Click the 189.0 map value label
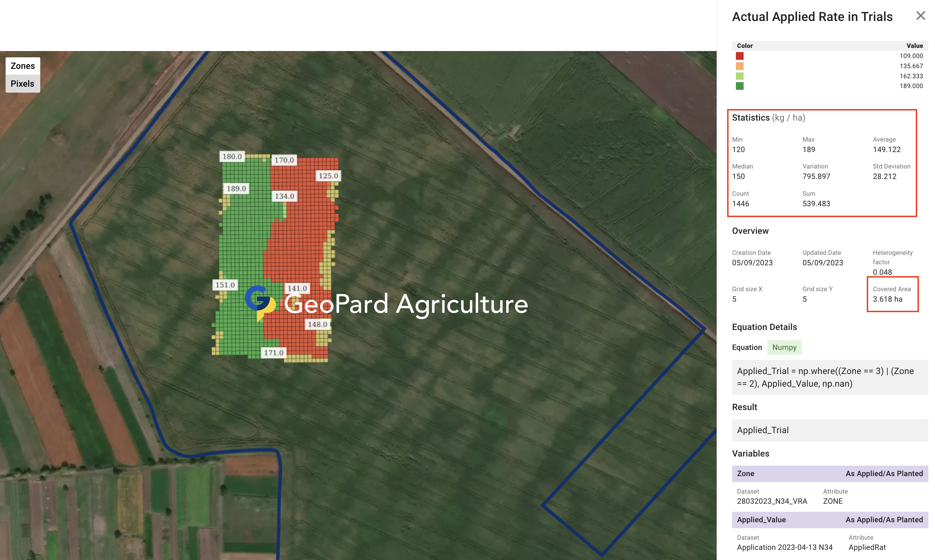Image resolution: width=935 pixels, height=560 pixels. pyautogui.click(x=237, y=189)
